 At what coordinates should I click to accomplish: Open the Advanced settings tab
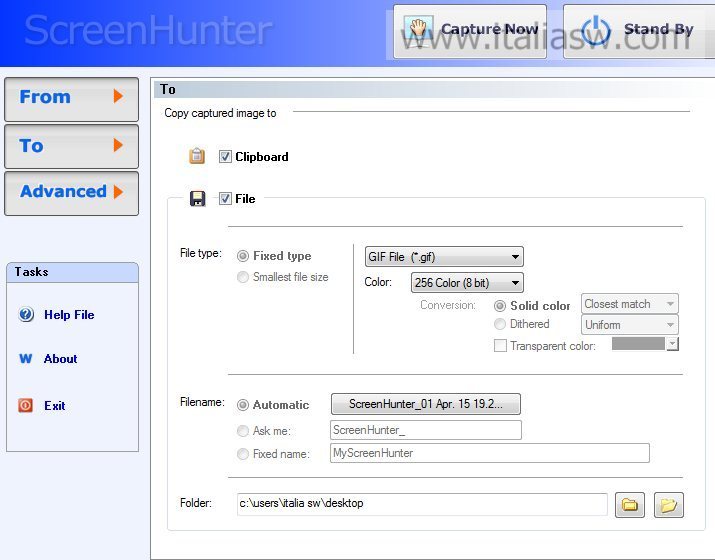tap(72, 193)
